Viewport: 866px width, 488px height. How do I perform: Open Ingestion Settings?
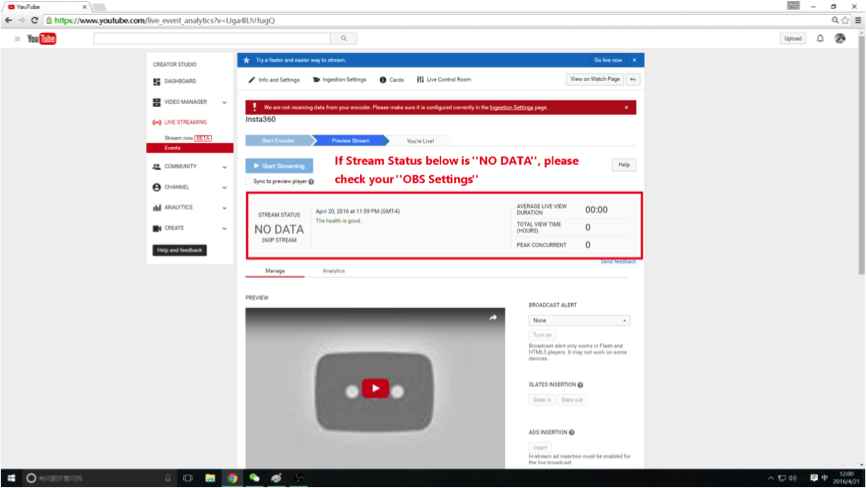click(340, 79)
